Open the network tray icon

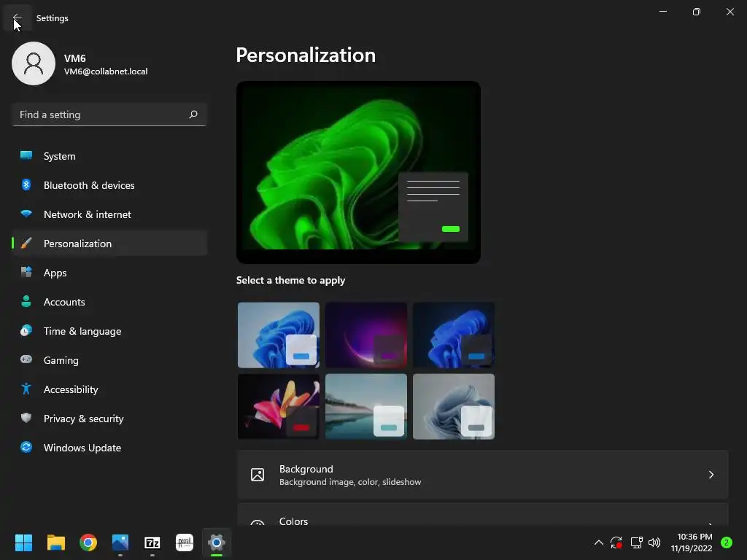point(636,542)
